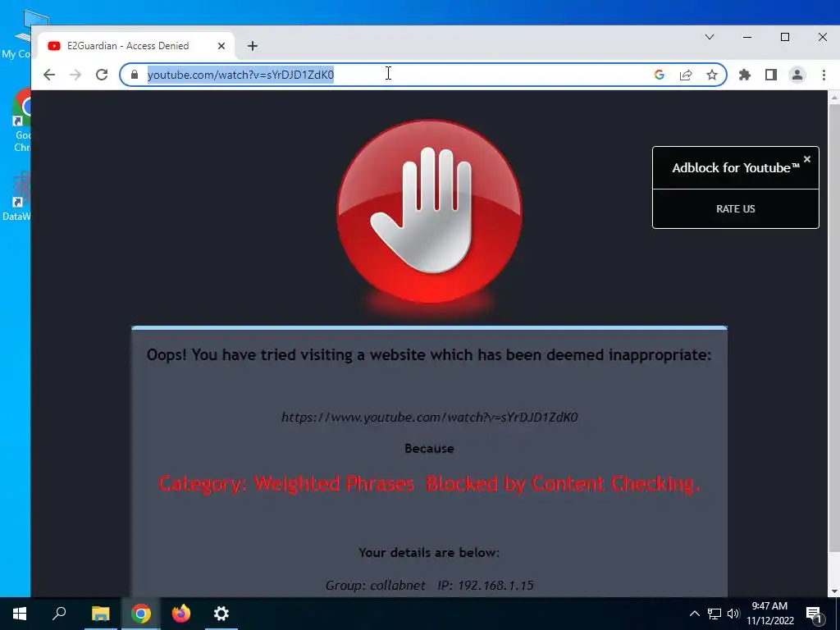Click the page vertical scrollbar
The image size is (840, 630).
click(833, 326)
